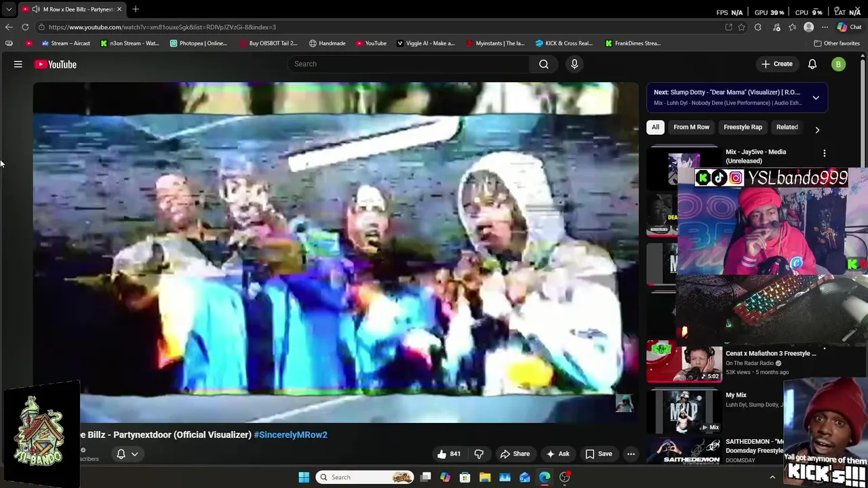Screen dimensions: 868x488
Task: Open the browser profile icon
Action: click(808, 27)
